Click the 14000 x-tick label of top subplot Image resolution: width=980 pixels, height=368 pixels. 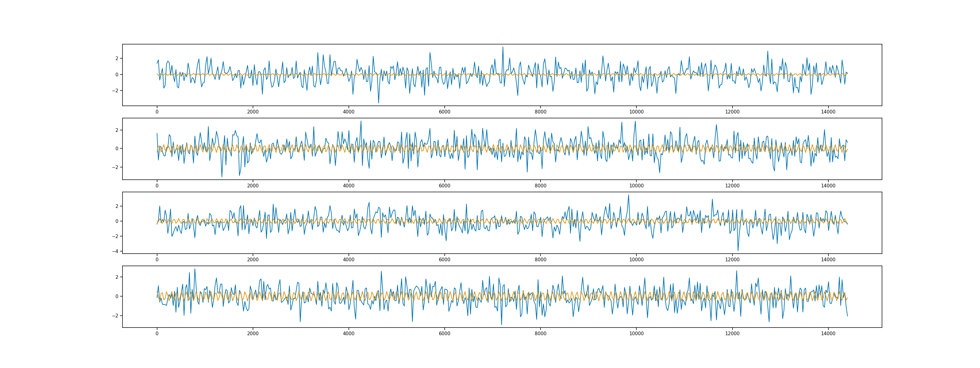coord(828,112)
